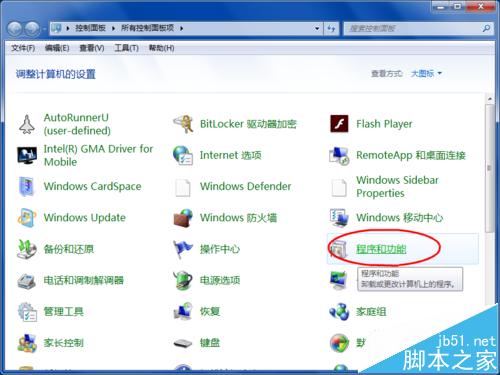
Task: Open the Windows Update icon
Action: tap(27, 218)
